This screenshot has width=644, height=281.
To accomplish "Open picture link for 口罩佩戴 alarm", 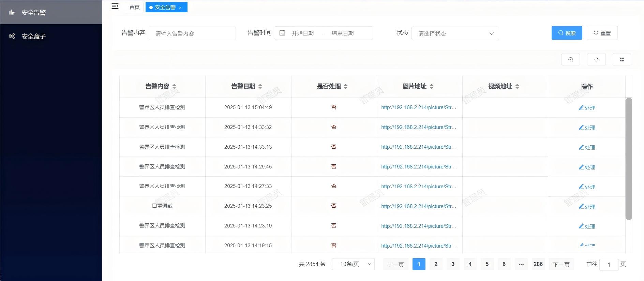I will pyautogui.click(x=418, y=206).
